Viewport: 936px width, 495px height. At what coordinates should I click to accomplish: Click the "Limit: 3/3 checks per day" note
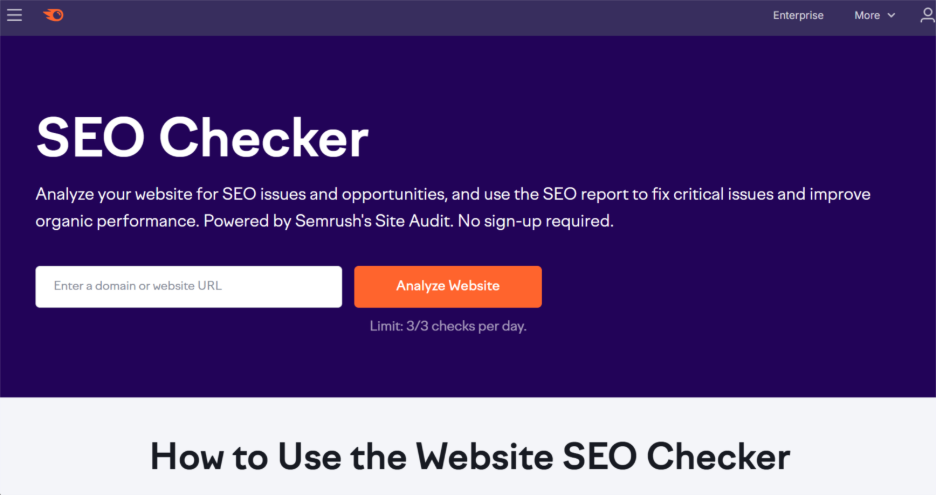[447, 326]
